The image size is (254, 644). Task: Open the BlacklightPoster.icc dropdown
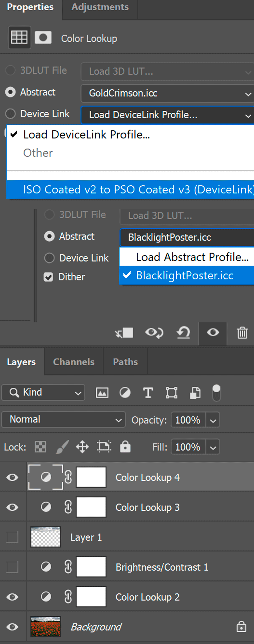(x=187, y=237)
